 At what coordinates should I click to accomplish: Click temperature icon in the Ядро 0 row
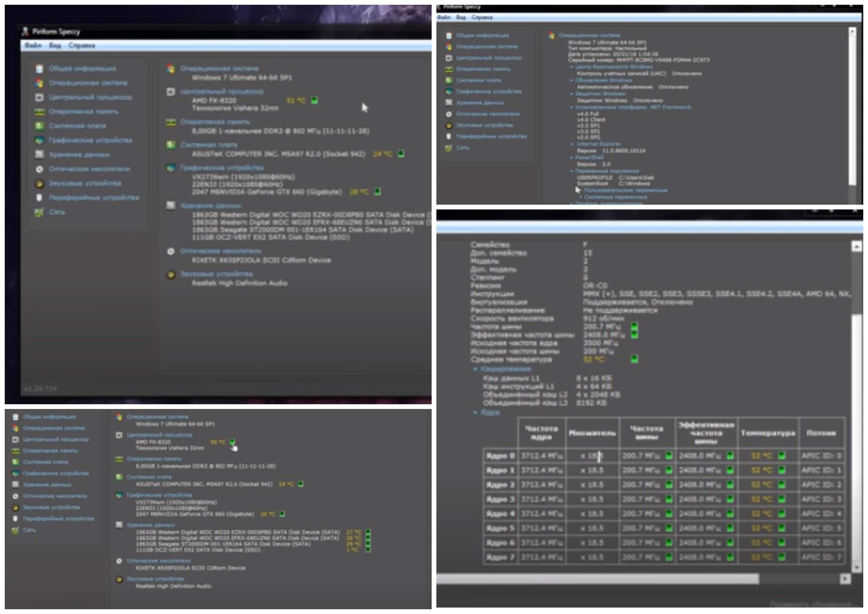(781, 456)
